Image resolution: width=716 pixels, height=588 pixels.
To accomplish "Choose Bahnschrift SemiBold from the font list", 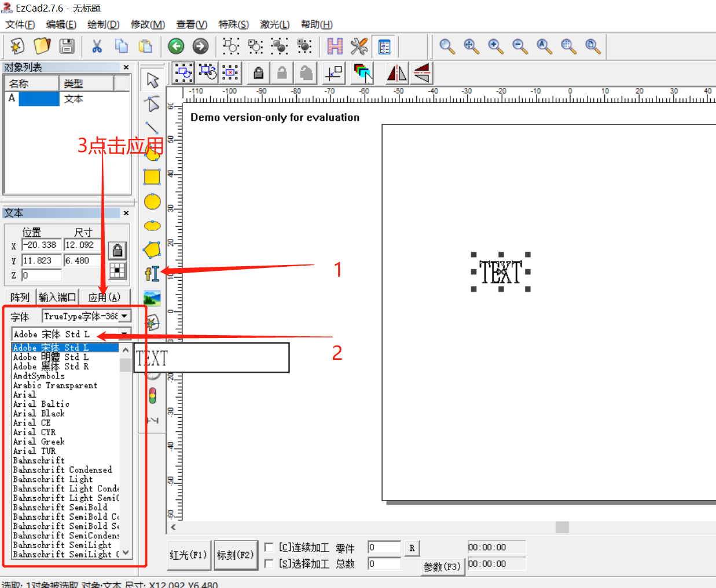I will coord(60,508).
